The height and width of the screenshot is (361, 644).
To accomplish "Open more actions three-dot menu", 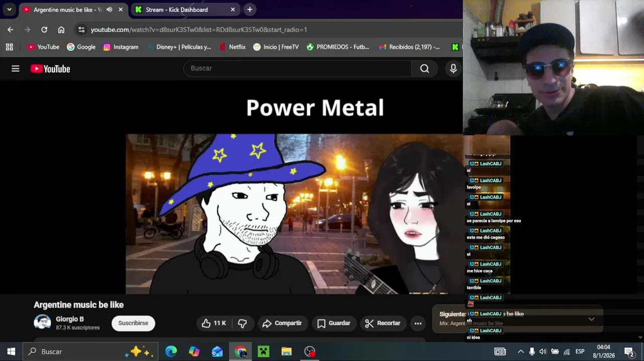I will tap(418, 323).
